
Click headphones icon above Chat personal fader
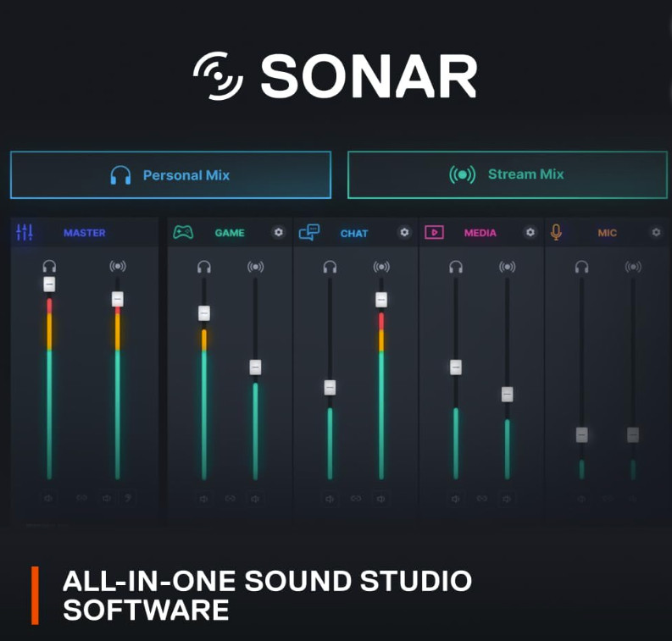click(330, 267)
